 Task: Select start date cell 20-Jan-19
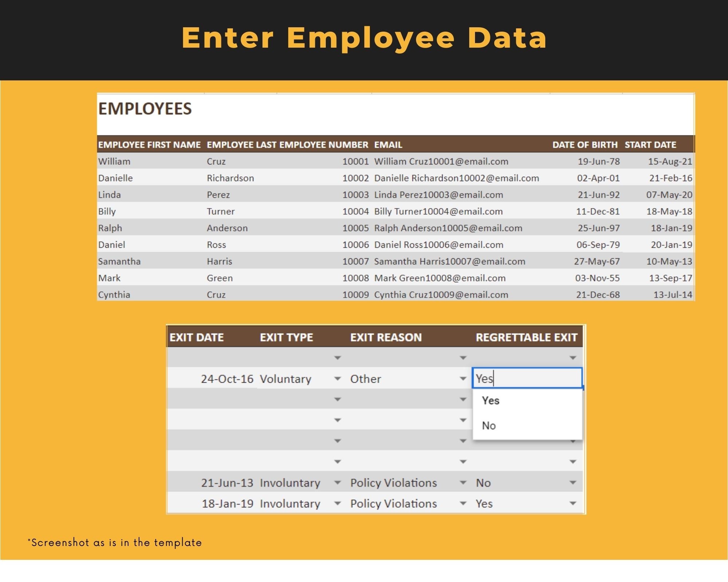[x=672, y=245]
